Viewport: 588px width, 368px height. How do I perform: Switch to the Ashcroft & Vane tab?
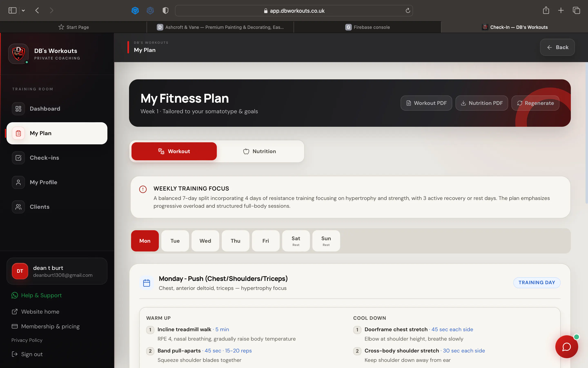point(220,27)
